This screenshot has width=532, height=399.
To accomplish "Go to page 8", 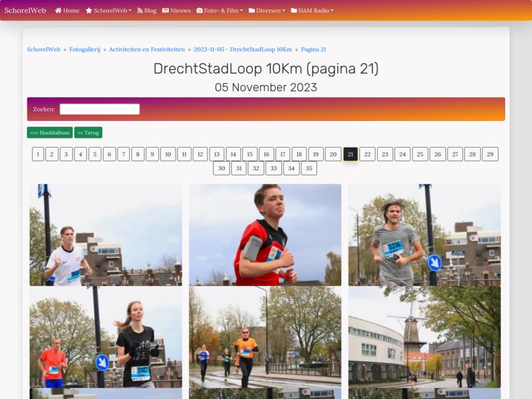I will [138, 154].
